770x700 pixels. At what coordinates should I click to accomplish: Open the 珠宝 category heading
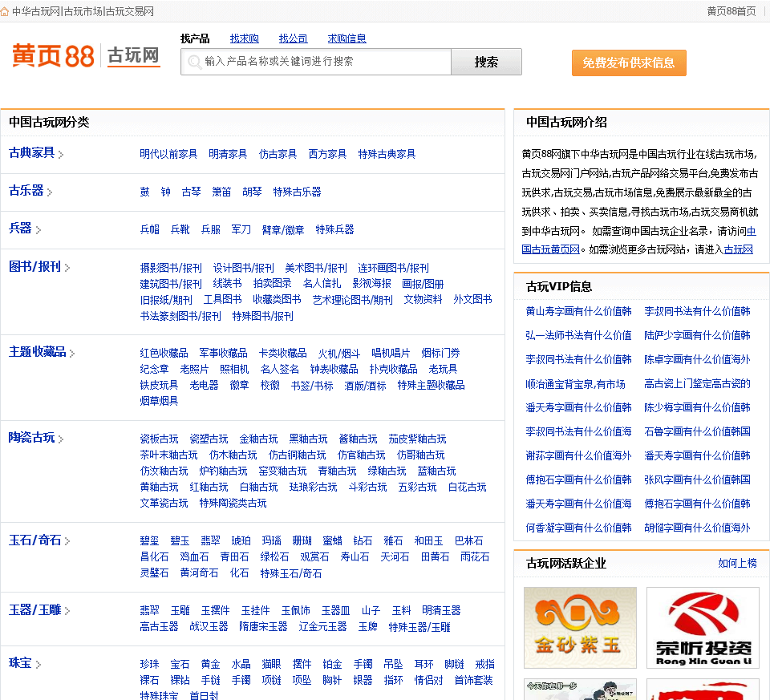pos(20,662)
